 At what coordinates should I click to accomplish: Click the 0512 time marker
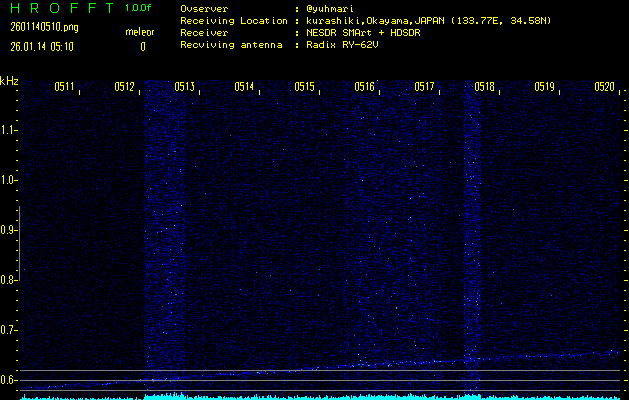point(124,87)
